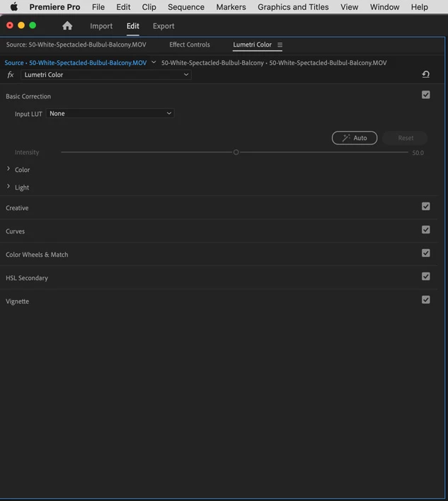Screen dimensions: 448x501
Task: Select the Lumetri Color tab
Action: coord(252,45)
